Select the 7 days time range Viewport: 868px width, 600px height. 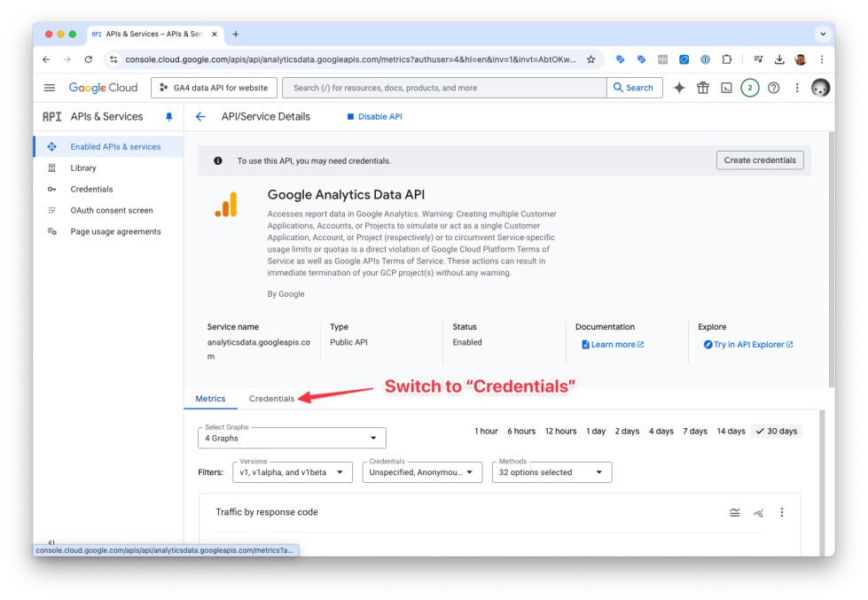click(695, 432)
